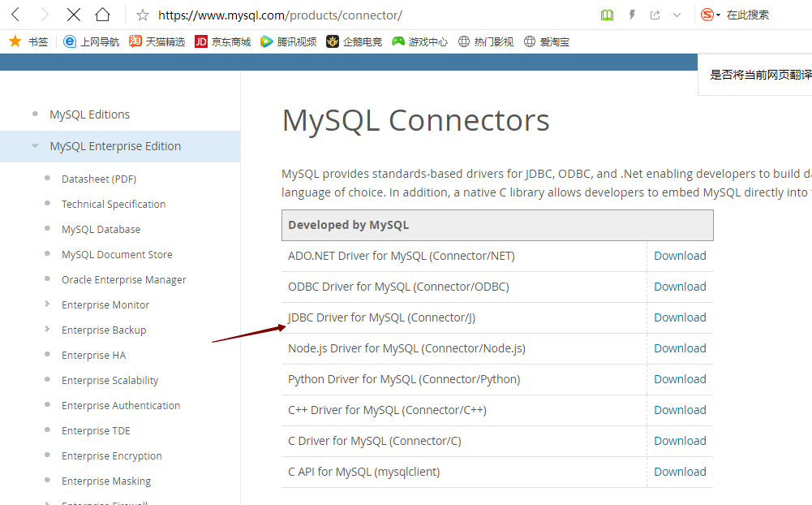
Task: Download the C API (mysqlclient)
Action: 680,472
